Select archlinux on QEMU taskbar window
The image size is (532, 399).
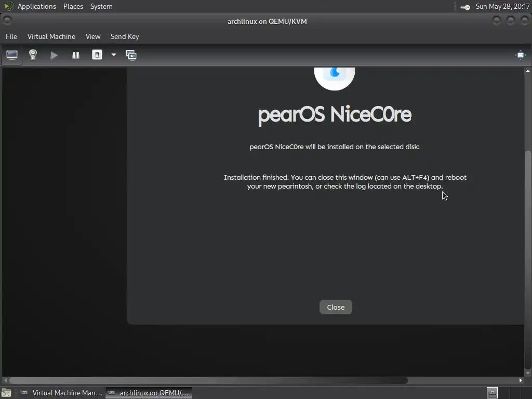point(149,393)
